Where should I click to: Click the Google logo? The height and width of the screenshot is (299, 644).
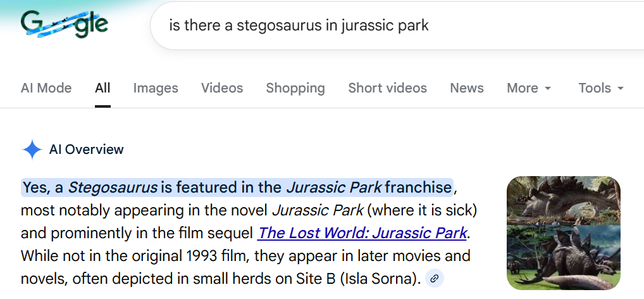[63, 25]
